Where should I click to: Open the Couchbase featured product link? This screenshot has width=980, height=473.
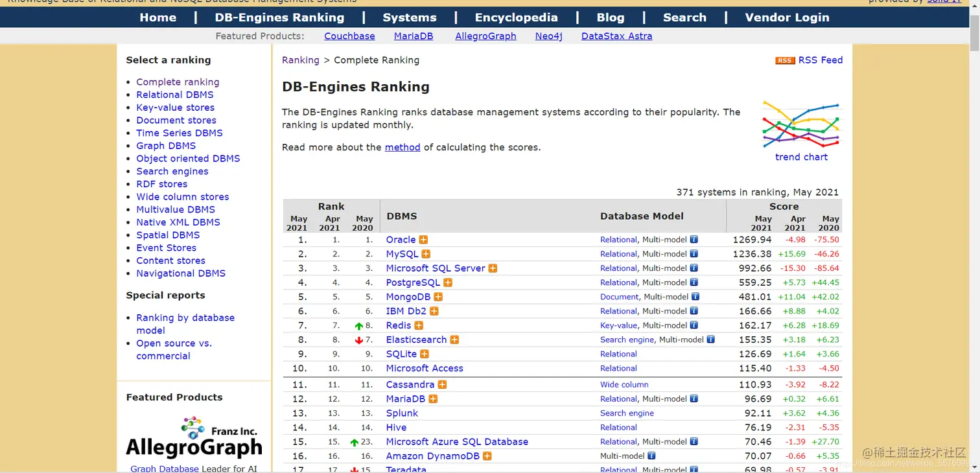[350, 36]
